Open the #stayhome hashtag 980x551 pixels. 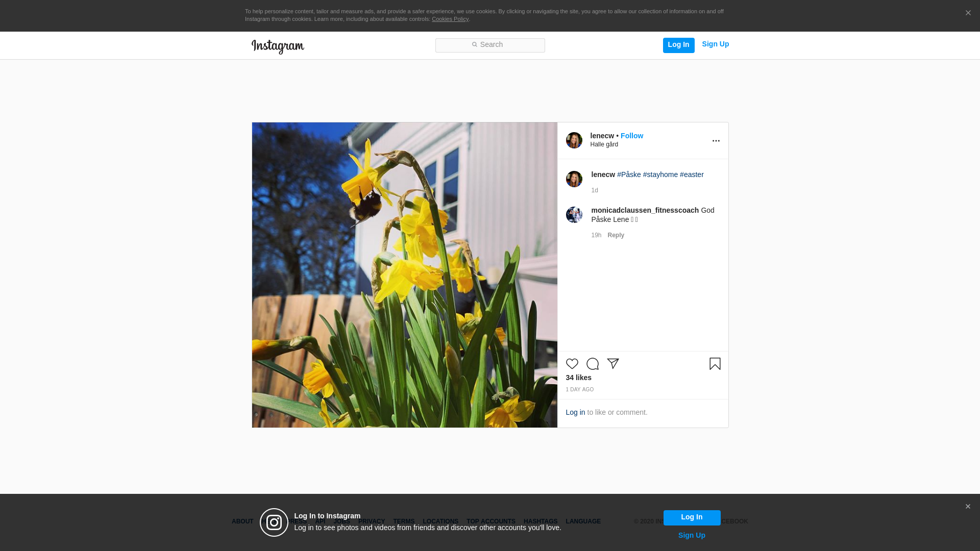[660, 174]
